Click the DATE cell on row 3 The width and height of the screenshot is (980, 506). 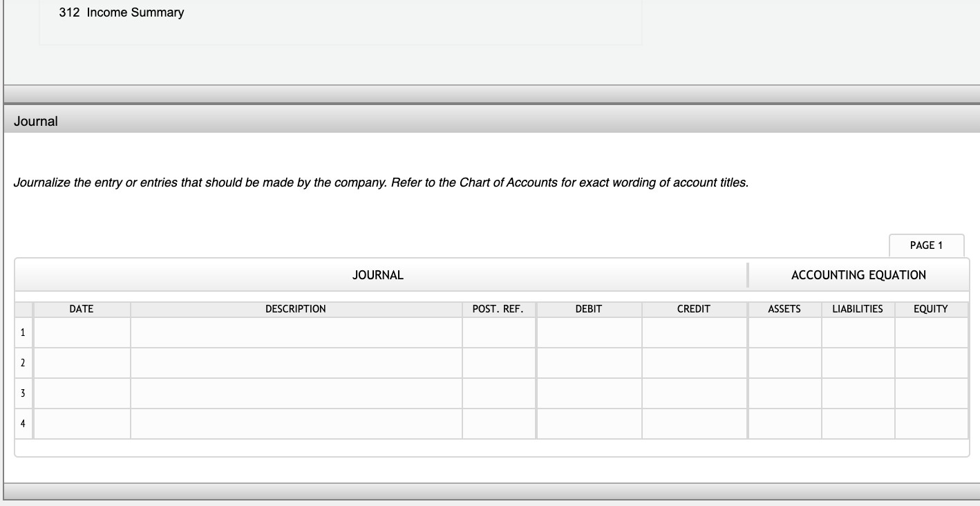coord(81,392)
